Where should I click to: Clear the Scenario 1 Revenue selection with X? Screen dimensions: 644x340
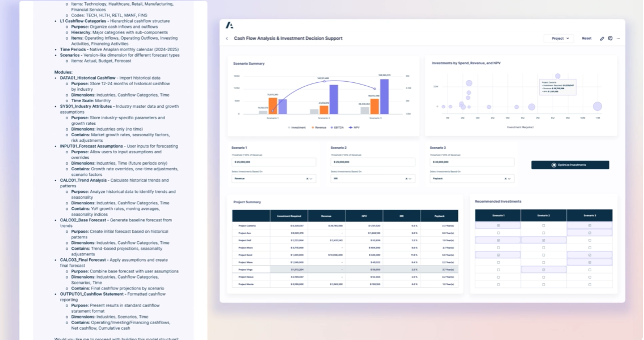(x=307, y=179)
